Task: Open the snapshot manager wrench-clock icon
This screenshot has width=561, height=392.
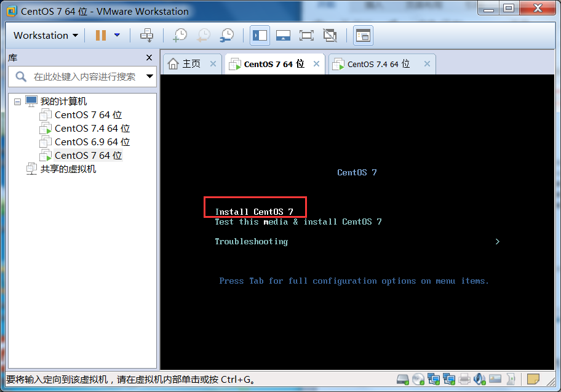Action: (227, 35)
